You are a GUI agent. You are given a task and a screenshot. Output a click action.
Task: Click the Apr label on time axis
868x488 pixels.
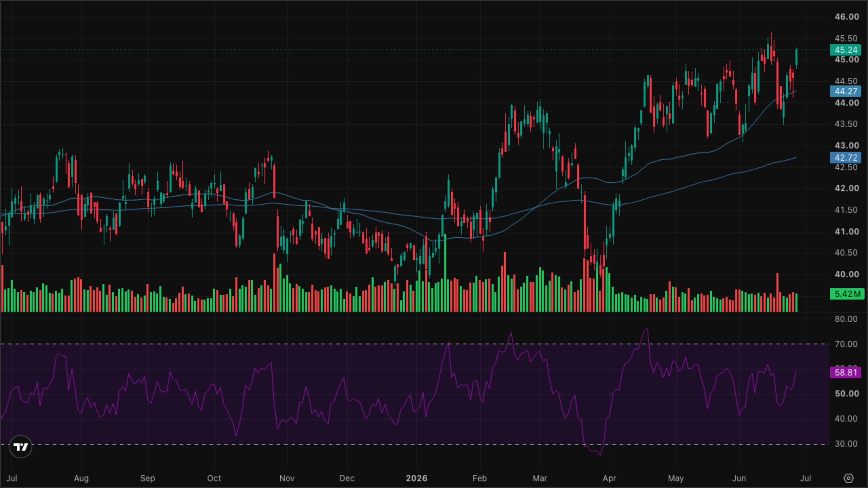(x=609, y=478)
